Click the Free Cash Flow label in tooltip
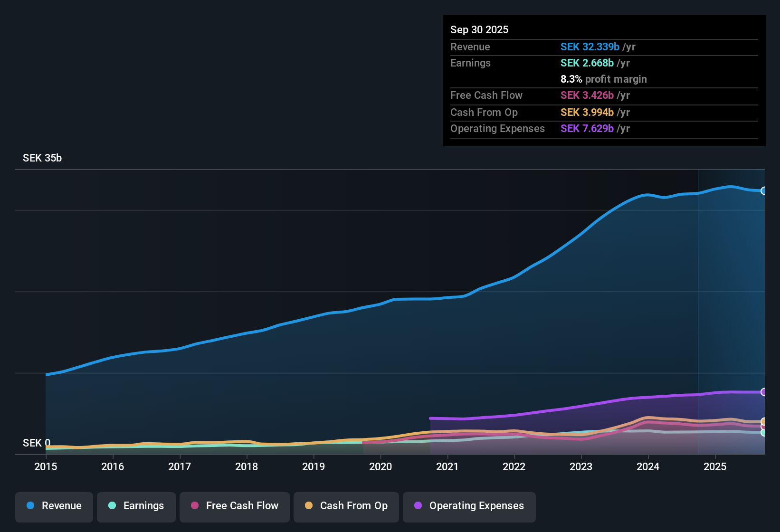The width and height of the screenshot is (780, 532). 486,95
